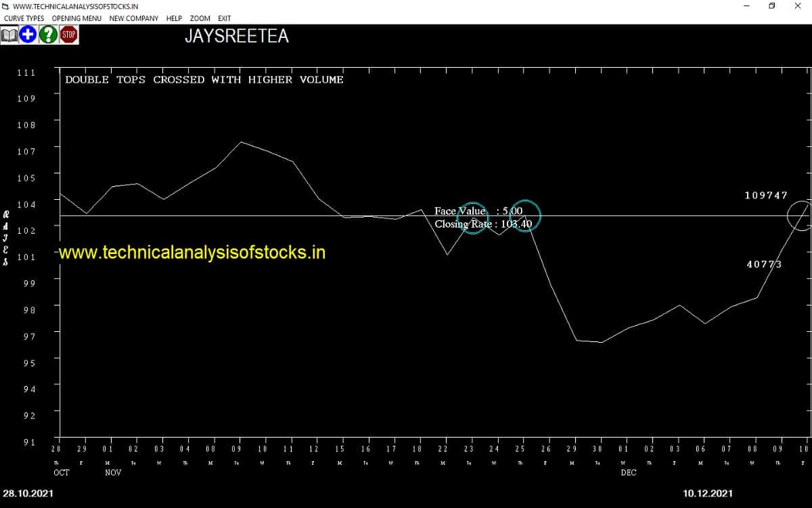Choose ZOOM in the menu bar
The width and height of the screenshot is (812, 508).
pyautogui.click(x=200, y=18)
